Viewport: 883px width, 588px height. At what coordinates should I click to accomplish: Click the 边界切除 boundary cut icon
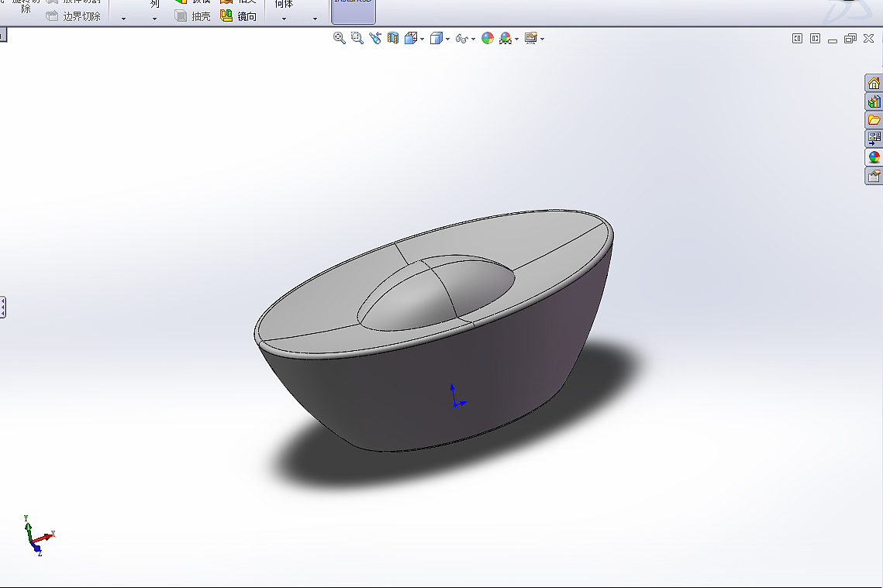tap(52, 16)
